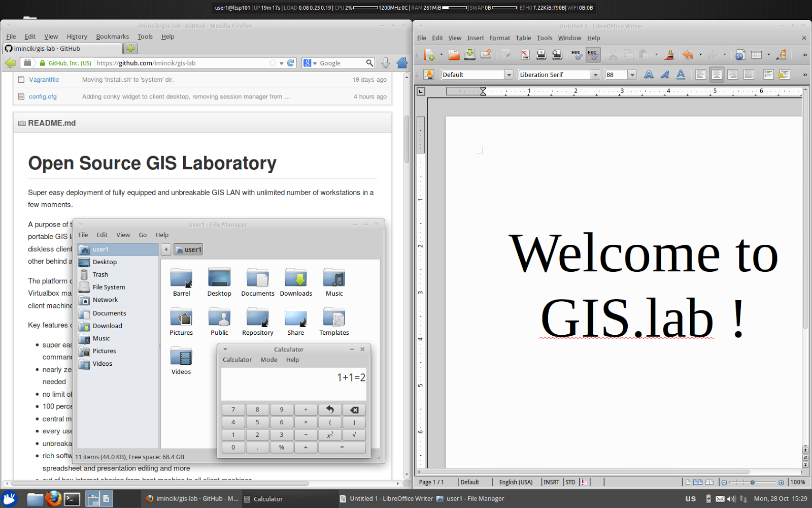812x508 pixels.
Task: Open the font size dropdown
Action: [x=632, y=75]
